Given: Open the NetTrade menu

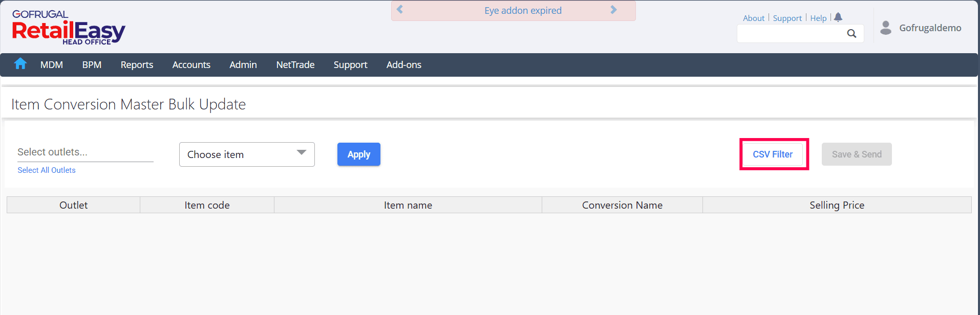Looking at the screenshot, I should (x=295, y=65).
